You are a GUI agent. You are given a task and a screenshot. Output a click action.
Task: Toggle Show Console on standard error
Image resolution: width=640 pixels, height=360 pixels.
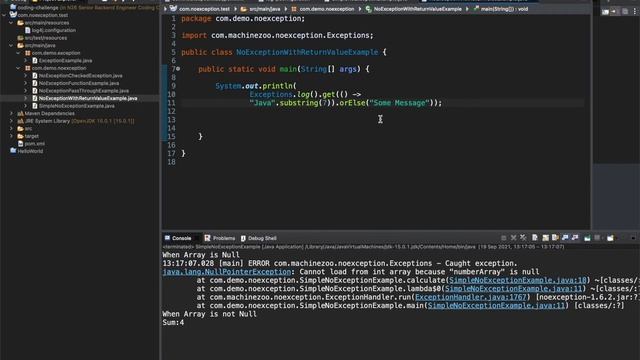[x=575, y=238]
